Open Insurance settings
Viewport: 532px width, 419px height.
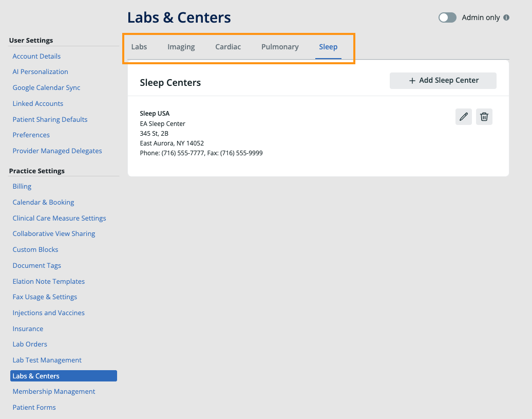28,329
